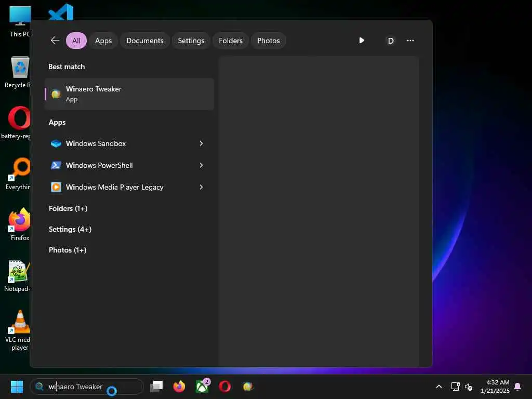The image size is (532, 399).
Task: Select the Firefox desktop shortcut
Action: 20,224
